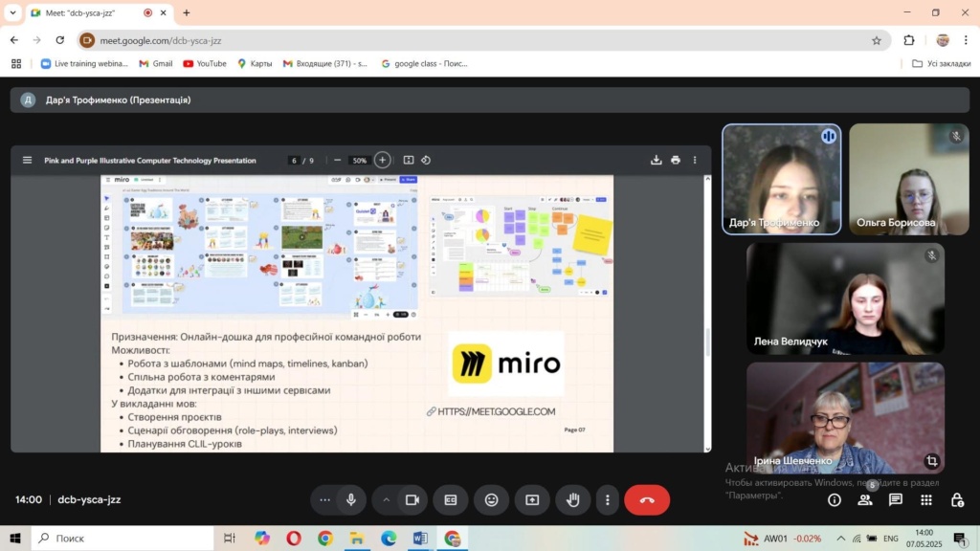
Task: Open google class bookmark
Action: [x=424, y=64]
